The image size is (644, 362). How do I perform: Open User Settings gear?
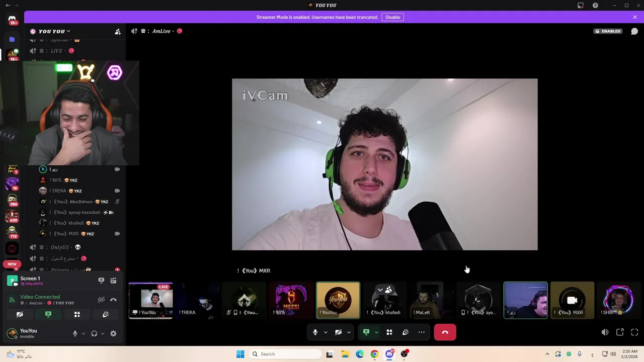(113, 333)
